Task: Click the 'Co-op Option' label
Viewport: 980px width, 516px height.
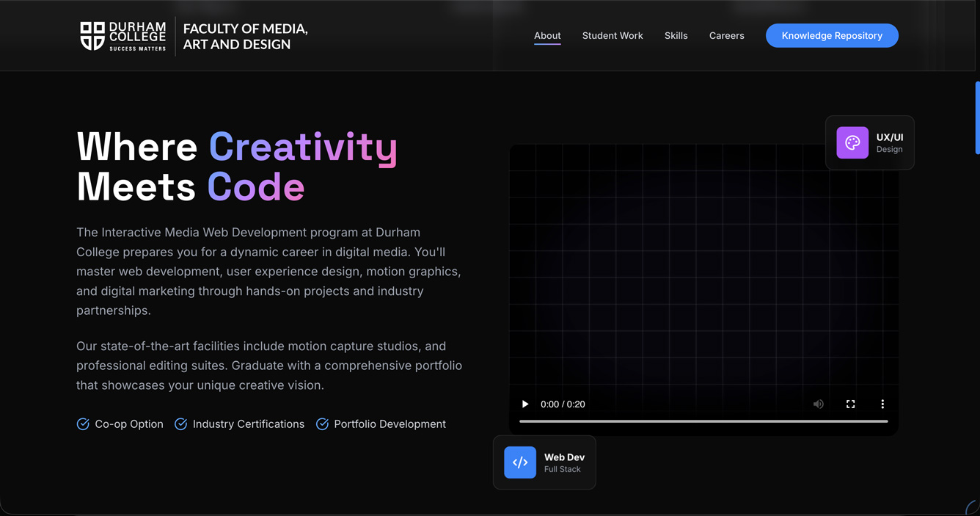Action: tap(129, 424)
